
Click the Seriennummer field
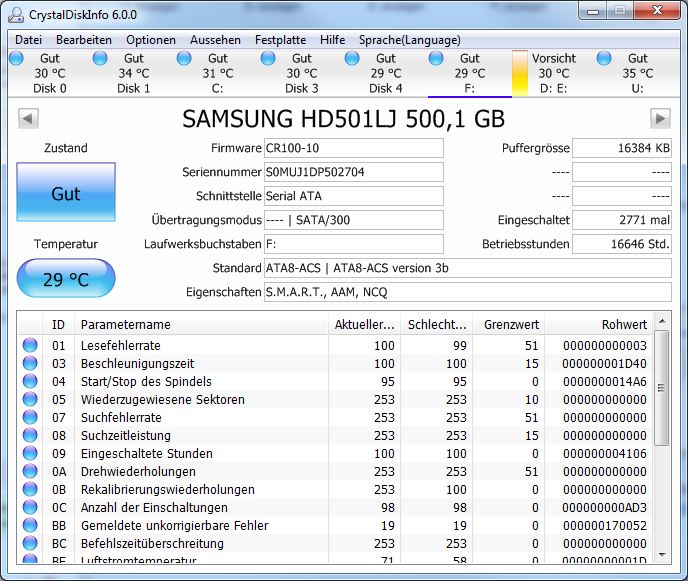pyautogui.click(x=354, y=172)
